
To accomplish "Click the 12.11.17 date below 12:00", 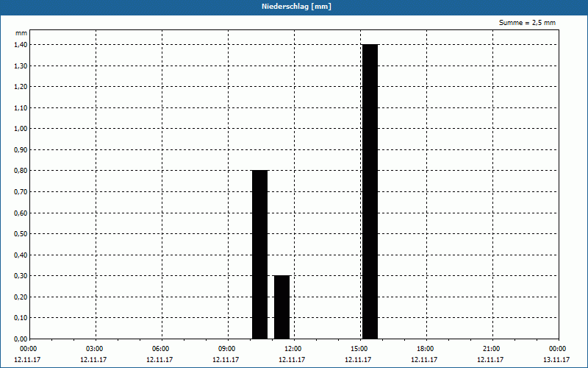I will [x=292, y=360].
